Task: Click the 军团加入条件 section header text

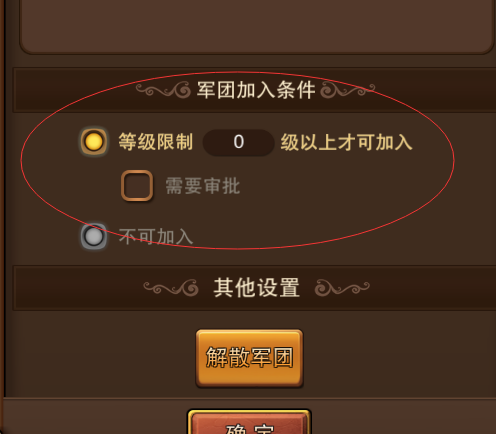Action: pos(256,90)
